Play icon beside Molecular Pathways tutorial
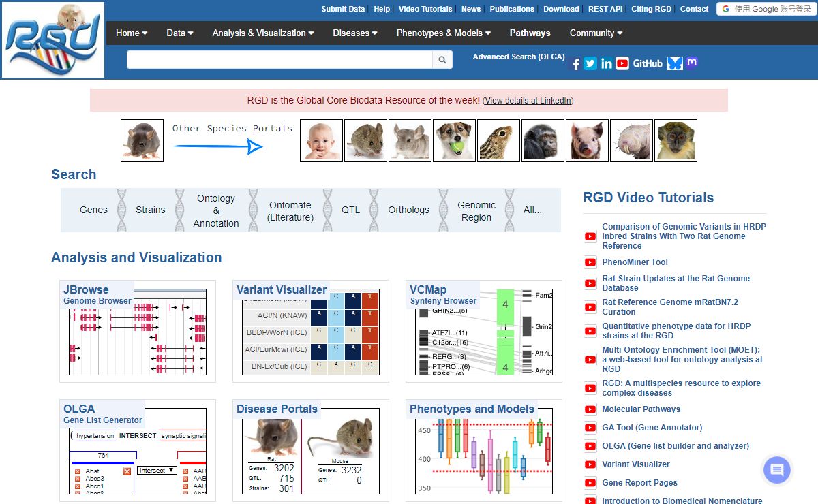 point(590,409)
